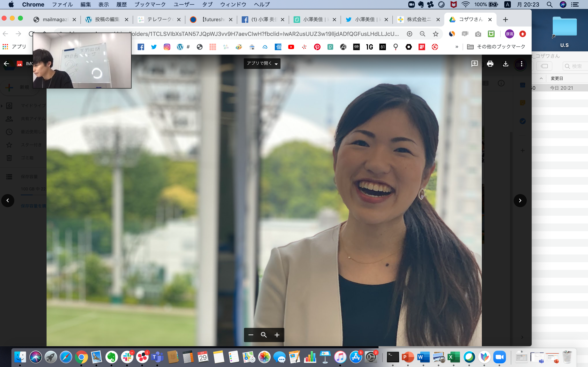The image size is (588, 367).
Task: Show the previous image
Action: [x=8, y=200]
